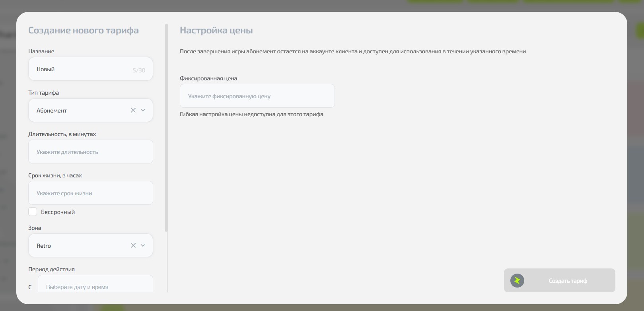This screenshot has width=644, height=311.
Task: Open the Выберите дату и время picker
Action: point(95,286)
